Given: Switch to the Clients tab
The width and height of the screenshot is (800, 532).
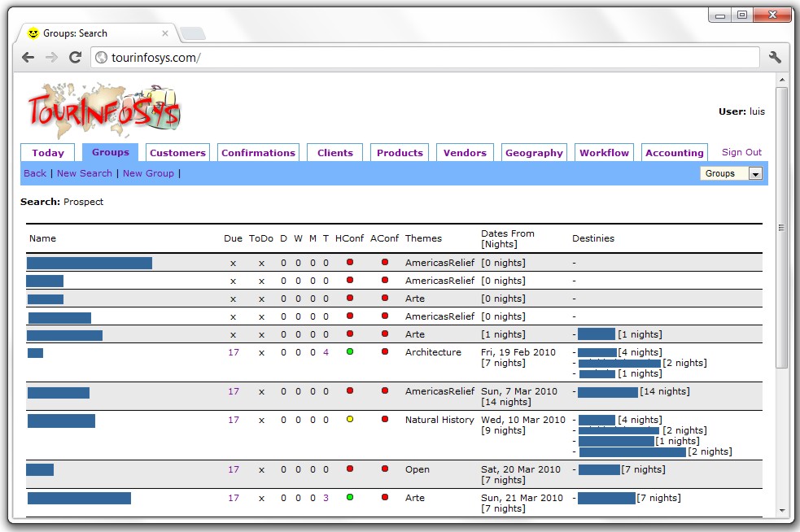Looking at the screenshot, I should [x=334, y=152].
